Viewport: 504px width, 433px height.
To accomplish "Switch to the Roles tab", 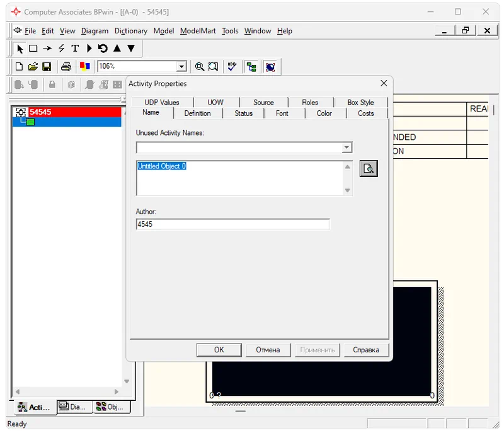I will click(310, 102).
